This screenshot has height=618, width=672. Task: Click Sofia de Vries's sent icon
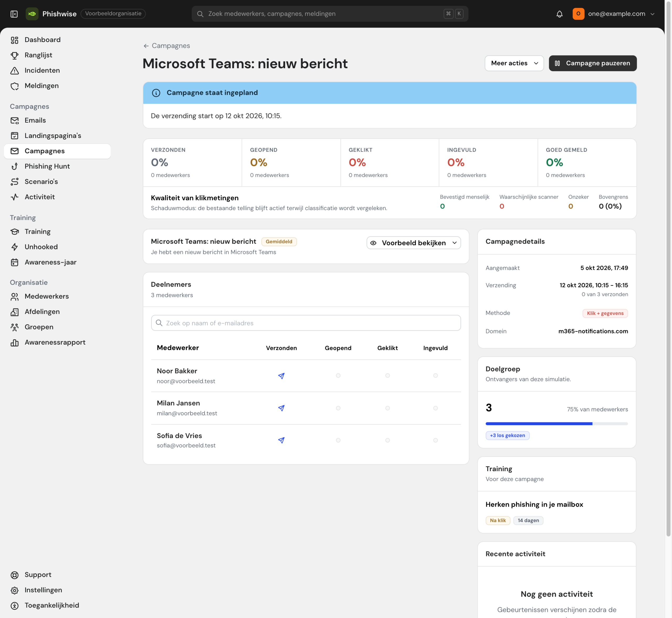click(x=281, y=440)
